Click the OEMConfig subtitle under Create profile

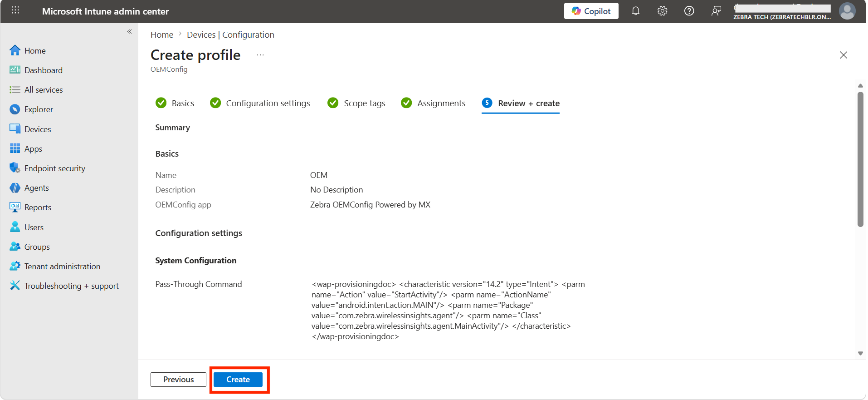coord(169,69)
